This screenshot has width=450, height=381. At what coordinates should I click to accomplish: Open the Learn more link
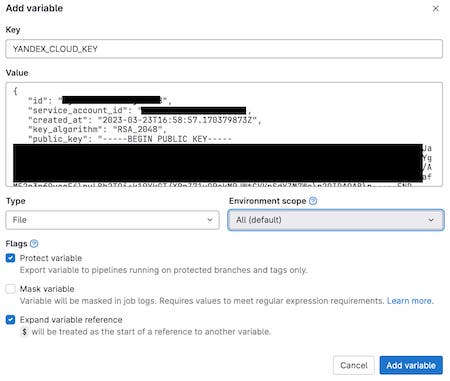coord(410,301)
